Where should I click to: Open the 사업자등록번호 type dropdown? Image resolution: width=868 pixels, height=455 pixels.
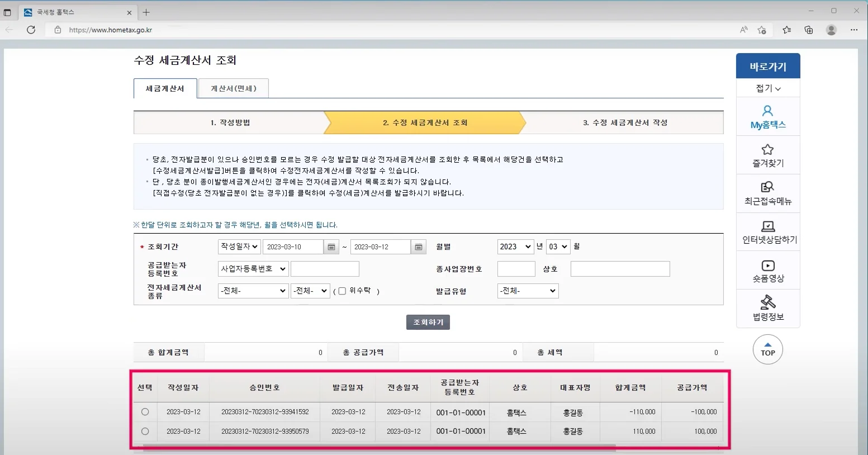pos(253,269)
